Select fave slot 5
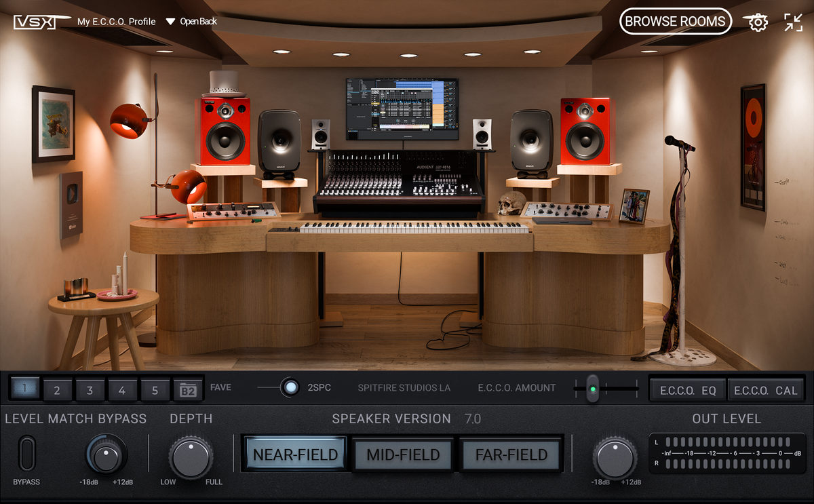This screenshot has height=504, width=814. tap(155, 389)
